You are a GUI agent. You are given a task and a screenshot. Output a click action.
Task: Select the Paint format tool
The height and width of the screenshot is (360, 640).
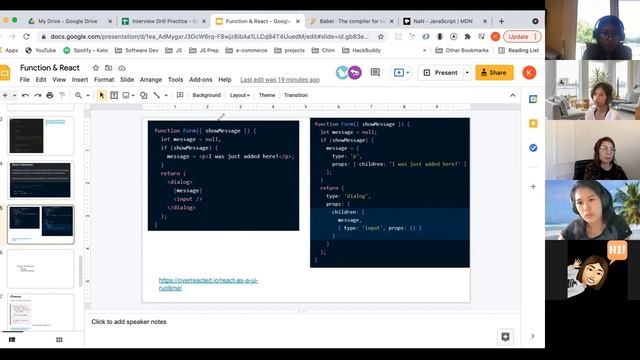click(62, 95)
